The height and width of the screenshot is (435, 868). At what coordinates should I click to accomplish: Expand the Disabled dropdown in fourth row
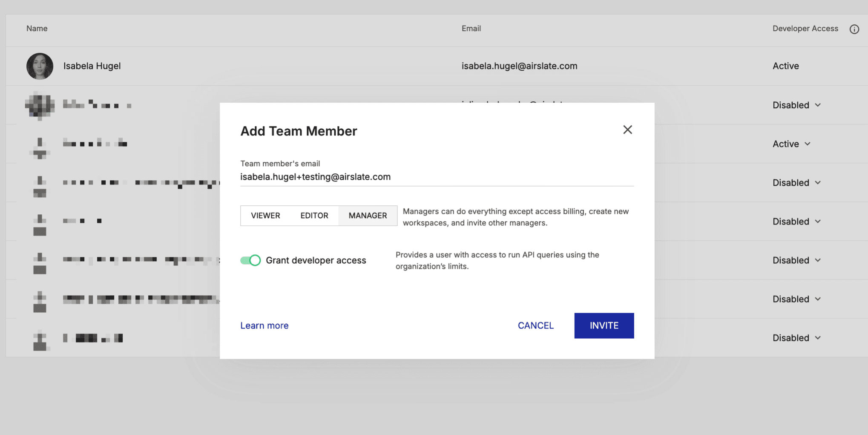coord(796,183)
